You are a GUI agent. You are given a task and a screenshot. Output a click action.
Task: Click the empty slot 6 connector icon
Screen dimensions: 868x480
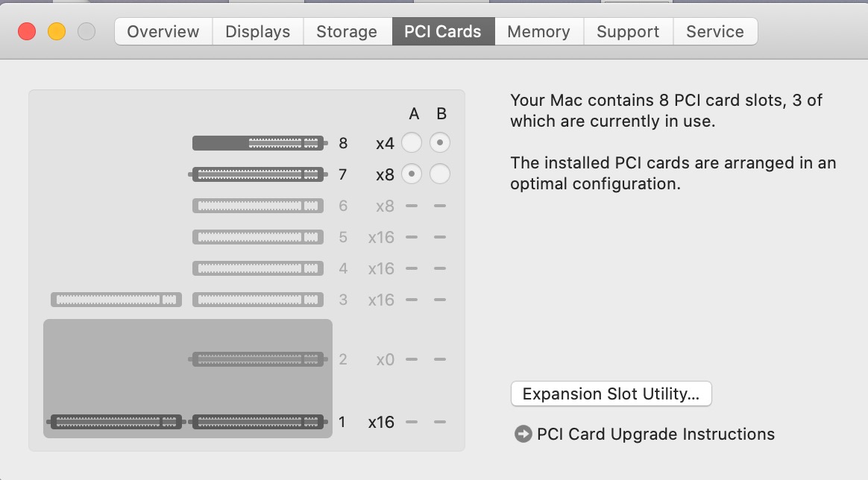[x=258, y=206]
